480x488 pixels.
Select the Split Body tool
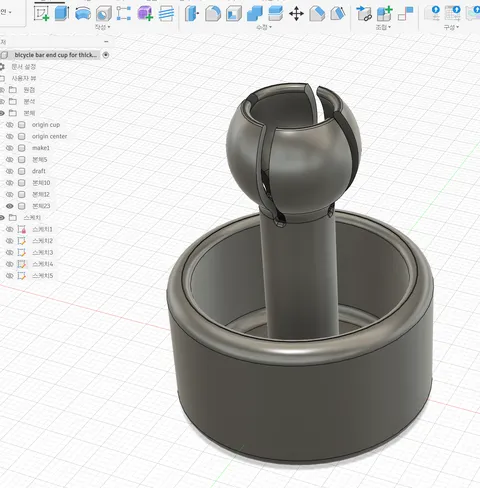tap(276, 14)
